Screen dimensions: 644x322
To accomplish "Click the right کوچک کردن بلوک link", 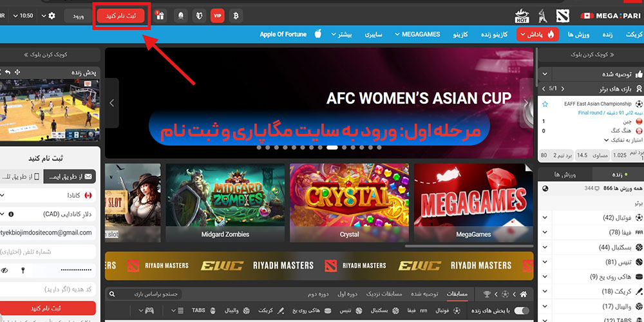I will coord(592,54).
